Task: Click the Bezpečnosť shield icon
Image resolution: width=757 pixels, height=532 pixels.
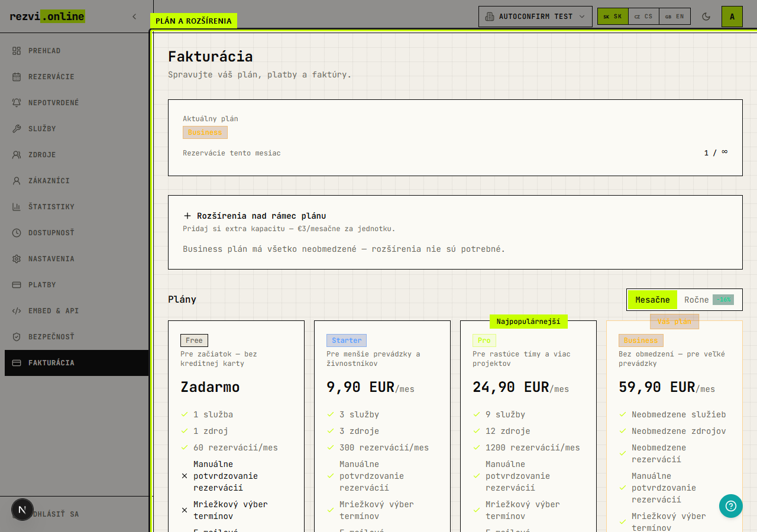Action: coord(17,337)
